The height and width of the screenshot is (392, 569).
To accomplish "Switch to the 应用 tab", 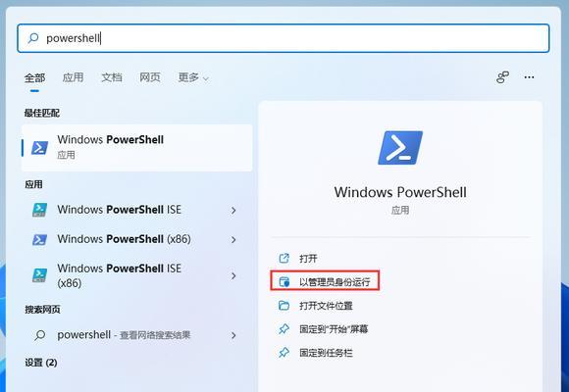I will 73,77.
